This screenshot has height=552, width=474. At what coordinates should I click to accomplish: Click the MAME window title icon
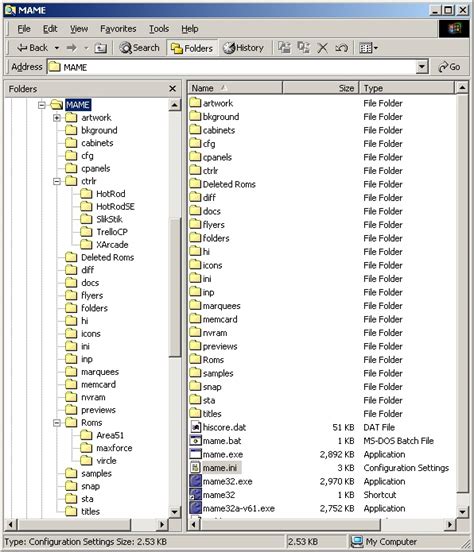[x=10, y=10]
